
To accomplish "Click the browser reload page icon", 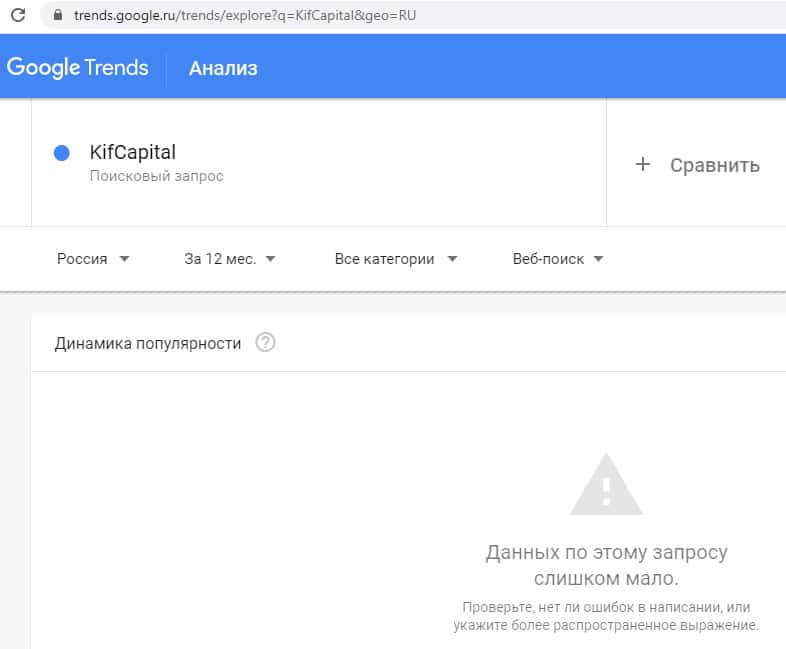I will [17, 16].
